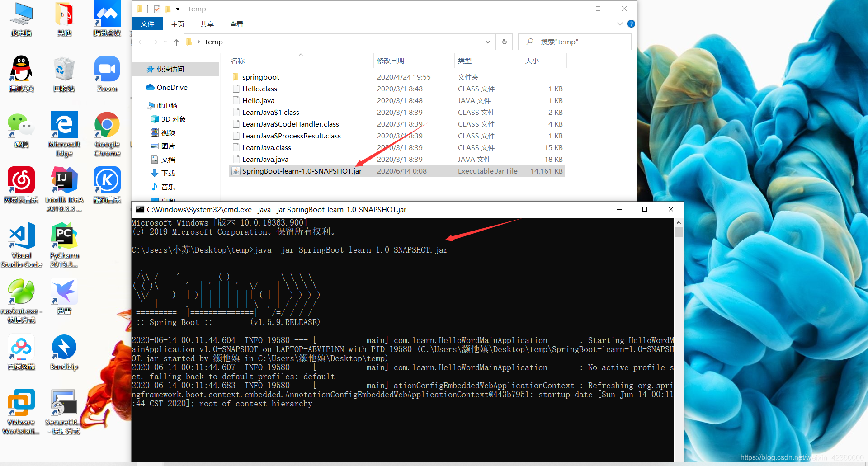
Task: Open the 酷狗音乐 desktop icon
Action: [107, 185]
